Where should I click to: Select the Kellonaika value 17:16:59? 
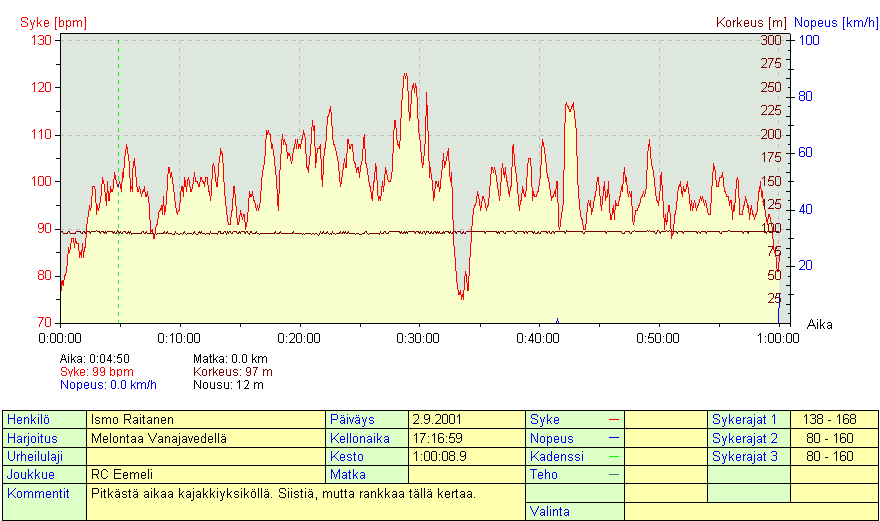pos(467,438)
